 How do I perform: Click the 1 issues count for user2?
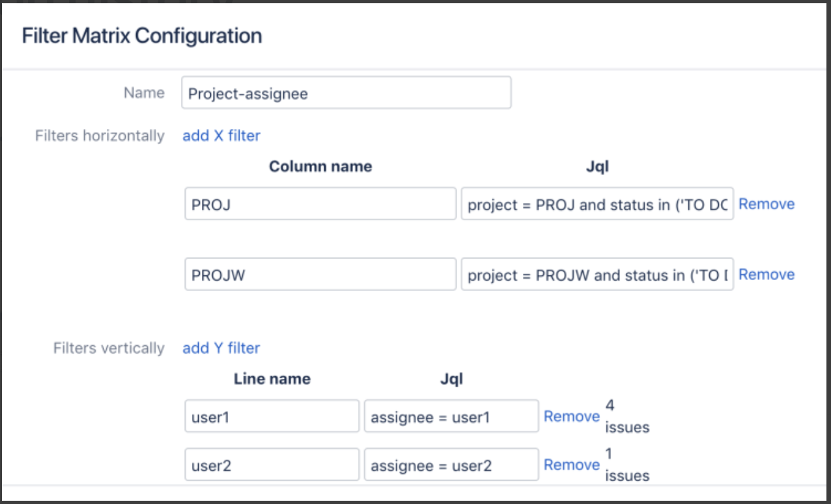coord(627,465)
